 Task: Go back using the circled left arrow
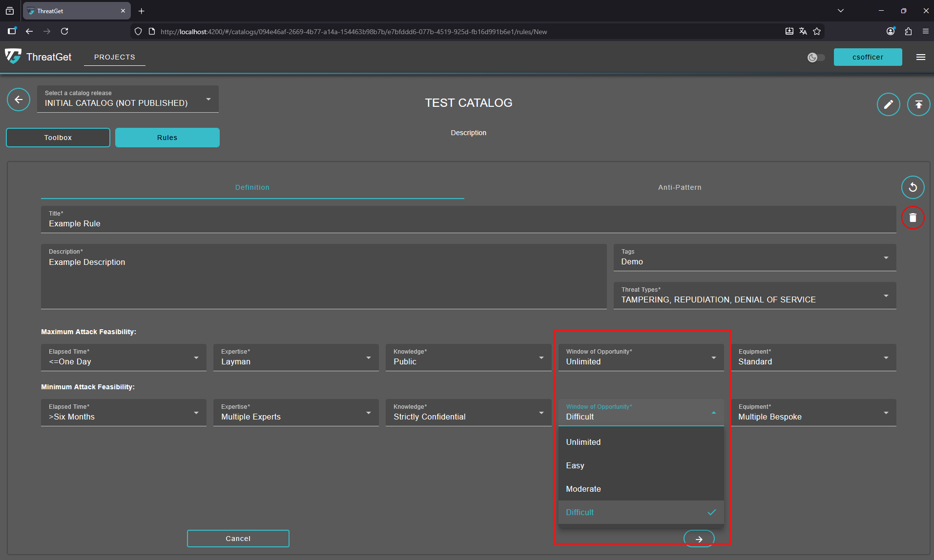click(x=19, y=100)
